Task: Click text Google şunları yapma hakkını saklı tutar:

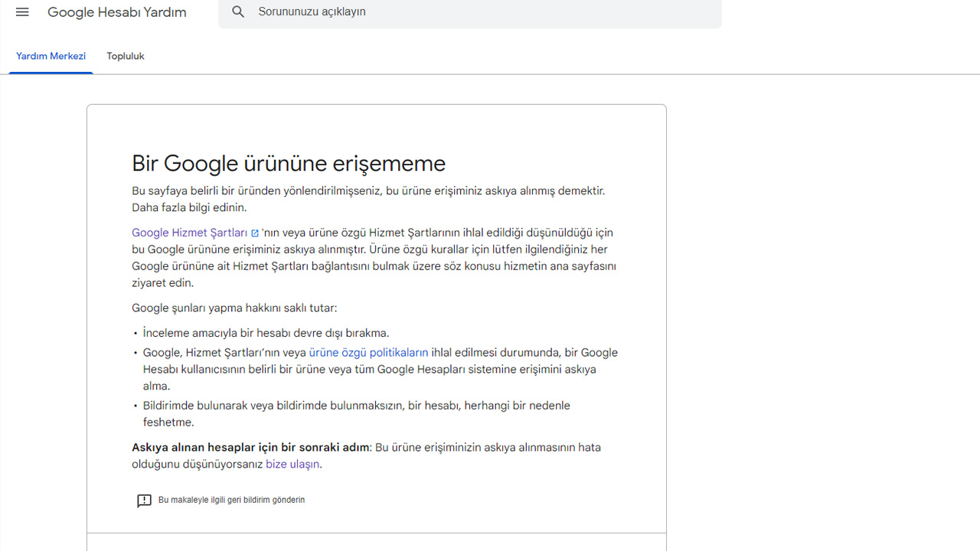Action: (x=234, y=308)
